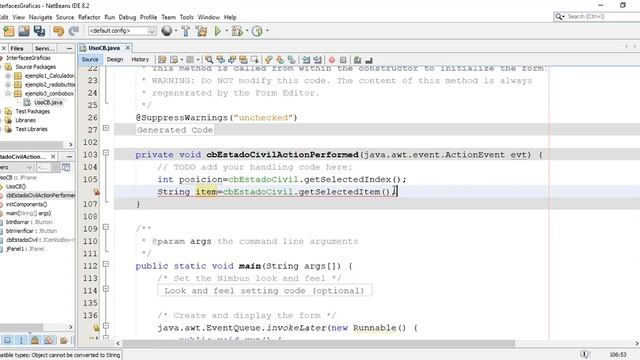Image resolution: width=640 pixels, height=360 pixels.
Task: Click the Open Project toolbar icon
Action: pos(24,31)
